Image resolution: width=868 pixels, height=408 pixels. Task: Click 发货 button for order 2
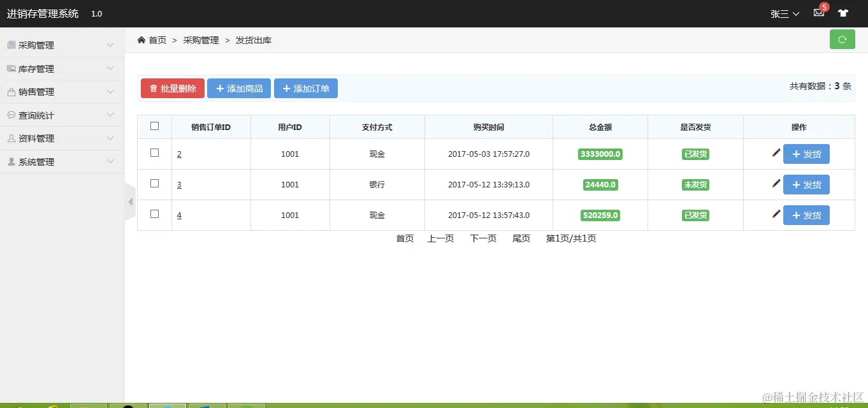(806, 154)
